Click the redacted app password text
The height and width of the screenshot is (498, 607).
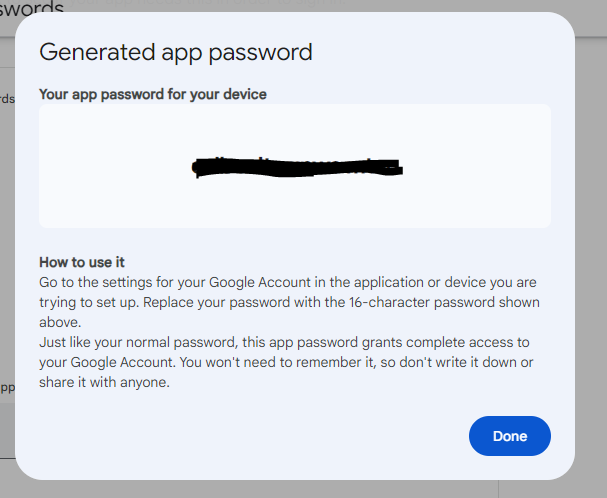(x=297, y=167)
